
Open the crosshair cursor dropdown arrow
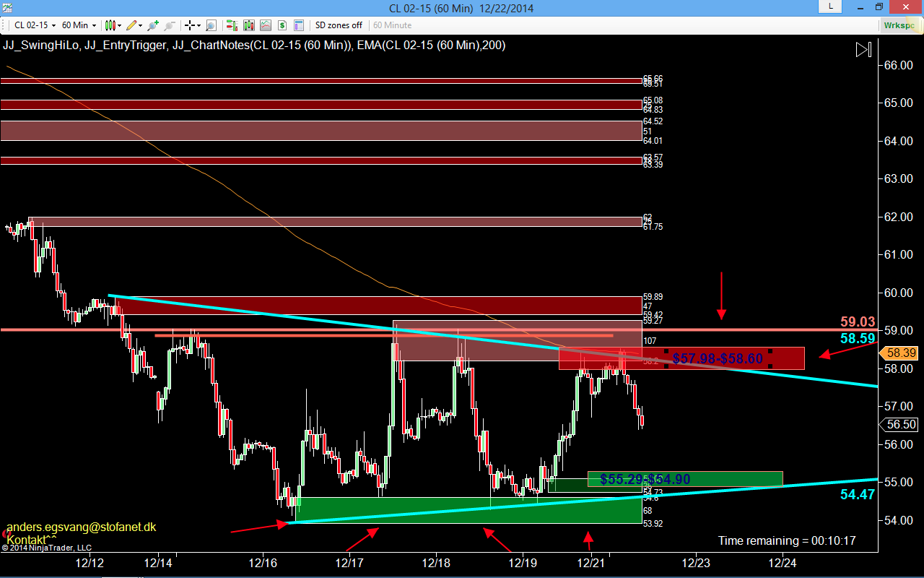pos(199,25)
